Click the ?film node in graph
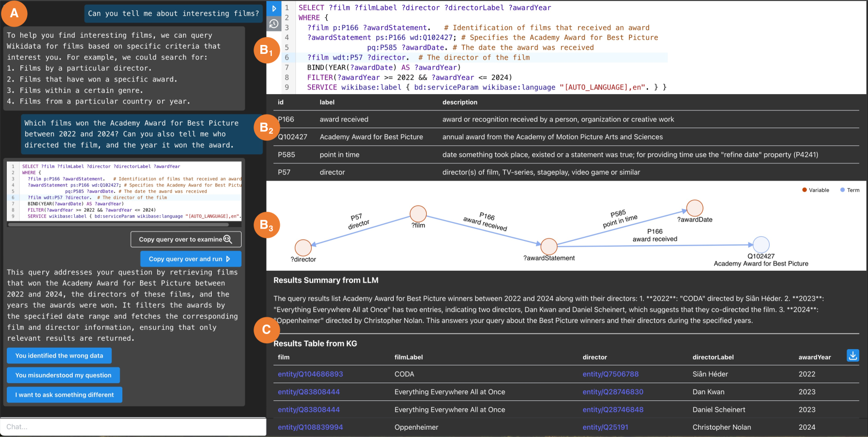The width and height of the screenshot is (868, 437). coord(418,214)
